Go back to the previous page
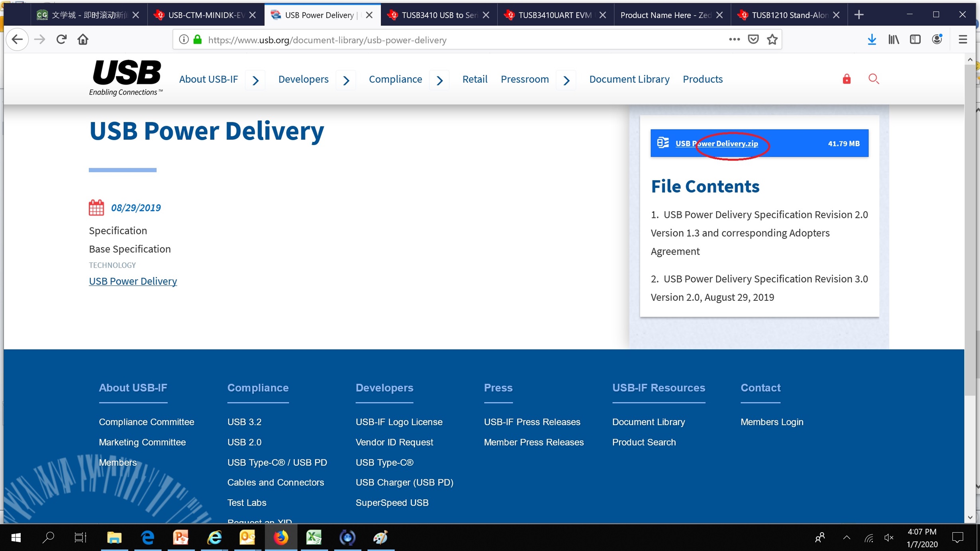Image resolution: width=980 pixels, height=551 pixels. point(17,39)
